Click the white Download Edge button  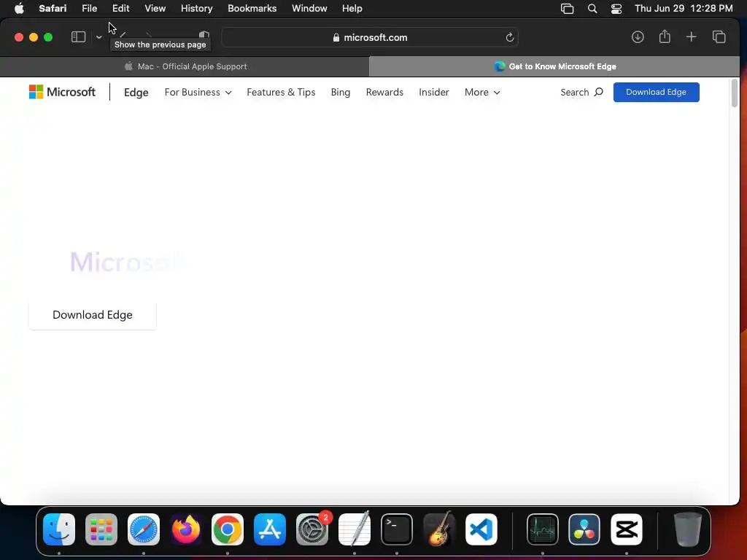93,315
